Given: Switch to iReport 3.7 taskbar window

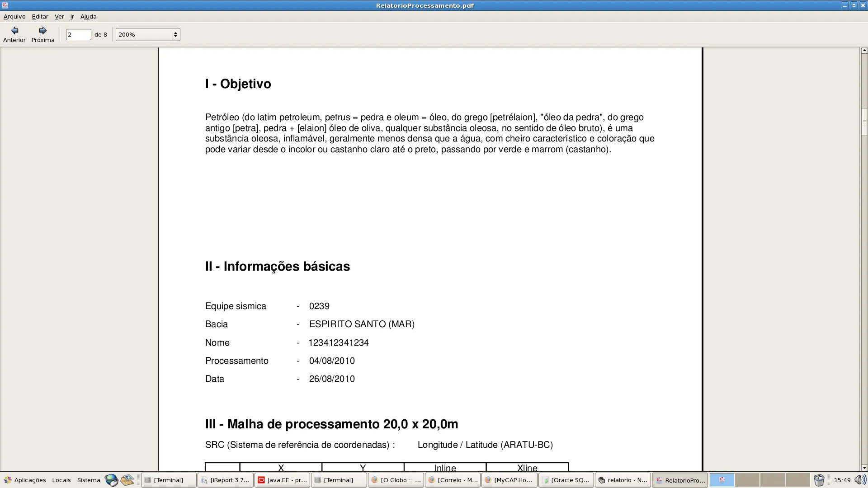Looking at the screenshot, I should pyautogui.click(x=226, y=480).
